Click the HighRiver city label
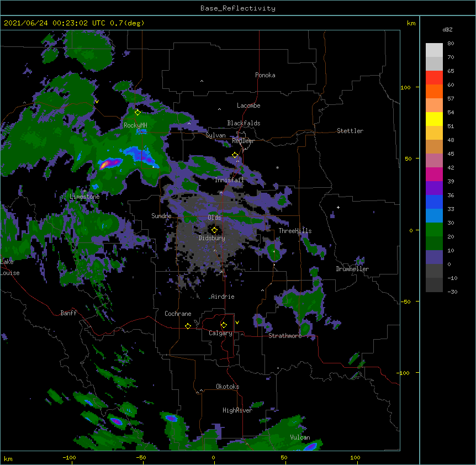 click(237, 410)
